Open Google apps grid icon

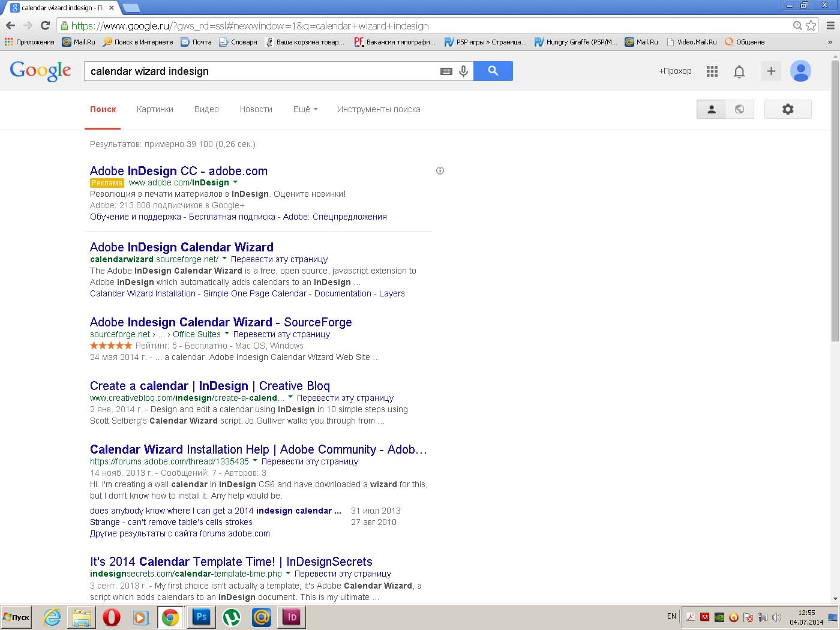click(712, 71)
